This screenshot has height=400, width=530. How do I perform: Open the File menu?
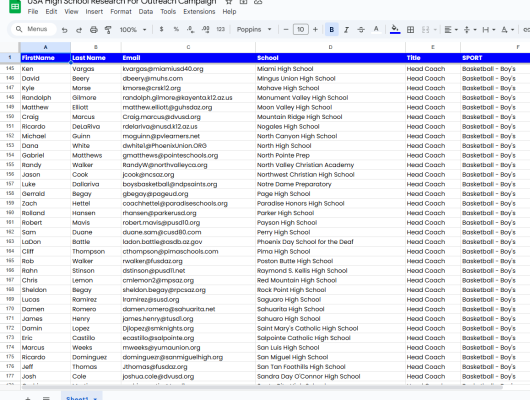coord(33,11)
